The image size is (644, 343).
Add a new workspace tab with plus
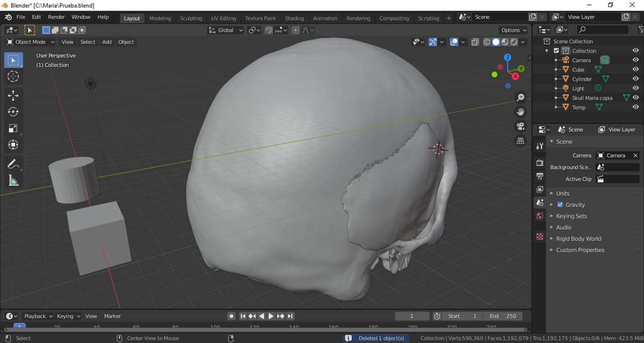tap(449, 18)
